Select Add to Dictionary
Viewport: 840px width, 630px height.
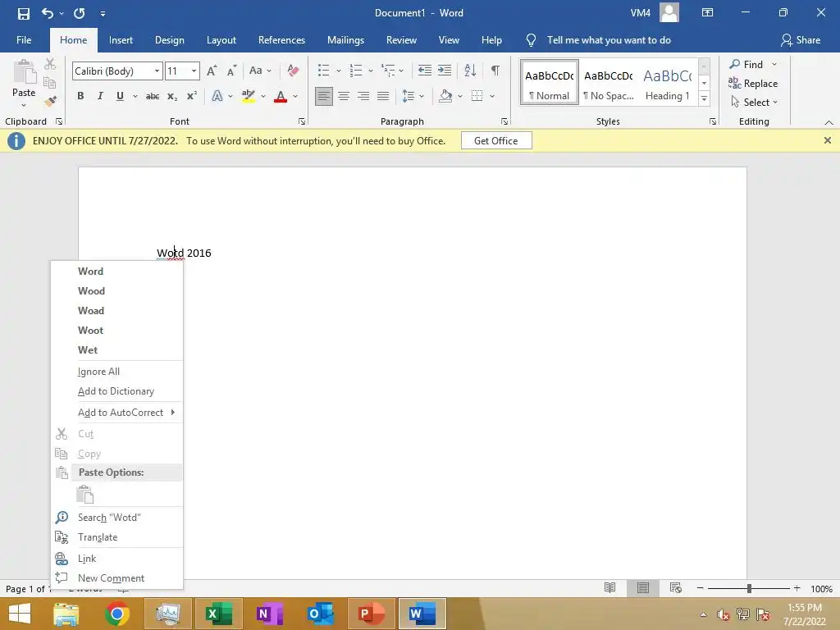pyautogui.click(x=116, y=391)
